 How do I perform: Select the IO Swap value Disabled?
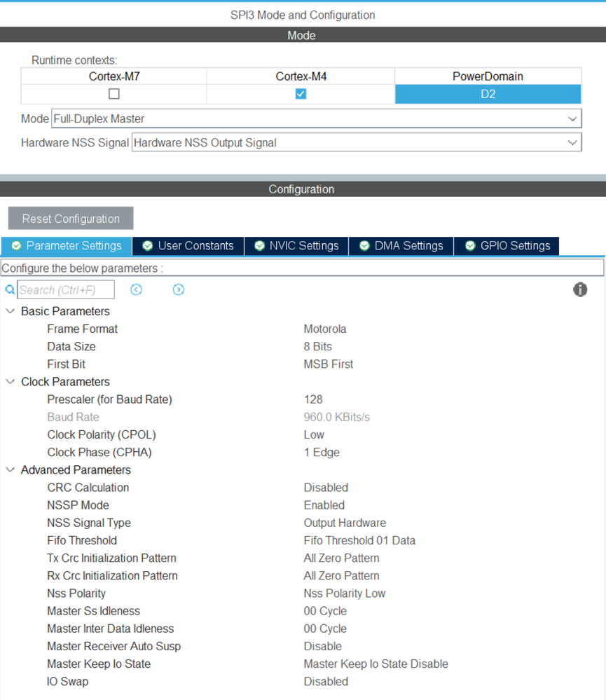[326, 682]
